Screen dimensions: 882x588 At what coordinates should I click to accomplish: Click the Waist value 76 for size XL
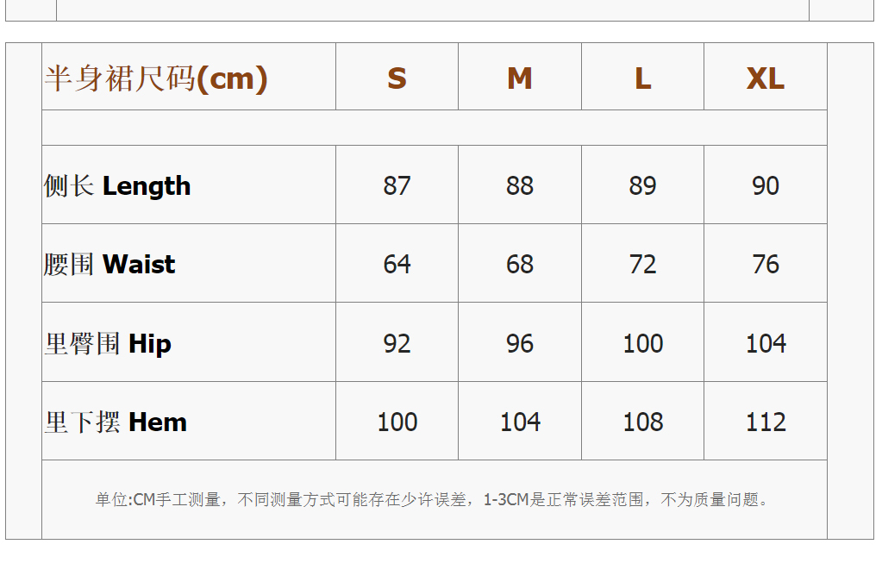(x=766, y=264)
